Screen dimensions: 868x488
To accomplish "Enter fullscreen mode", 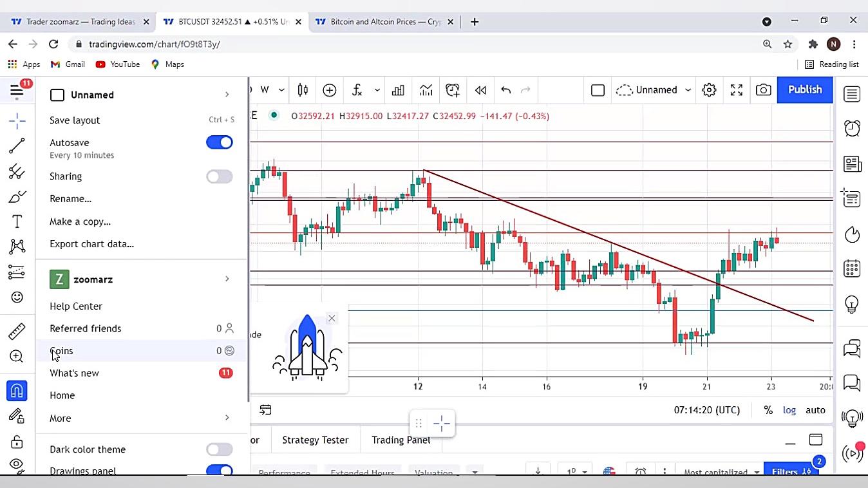I will (737, 90).
